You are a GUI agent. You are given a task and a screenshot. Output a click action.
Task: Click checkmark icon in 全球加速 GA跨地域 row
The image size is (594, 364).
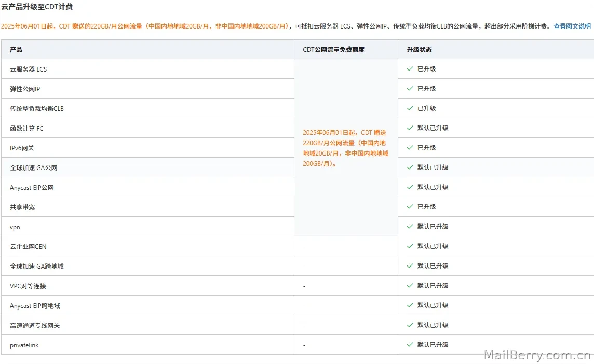[410, 265]
